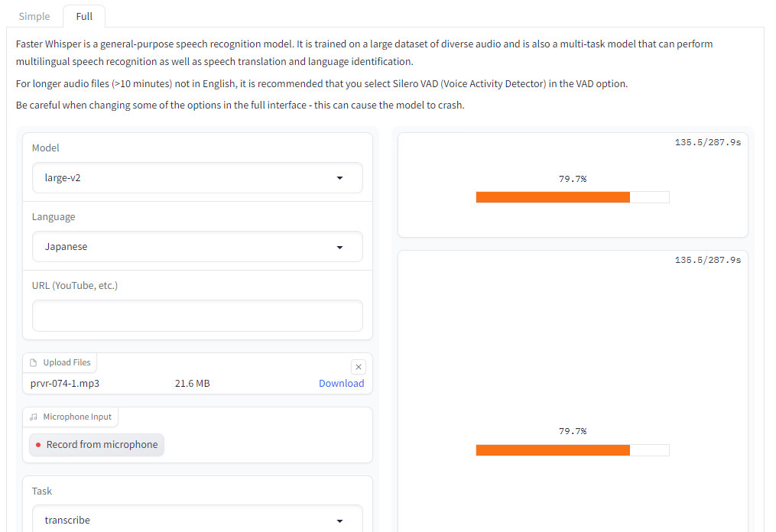
Task: Click the 21.6 MB file size text
Action: pos(192,383)
